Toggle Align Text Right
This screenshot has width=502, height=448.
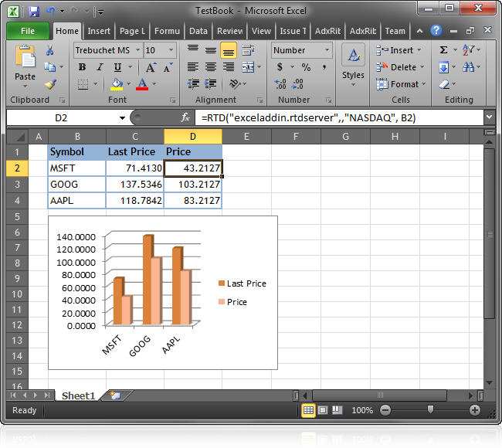click(229, 67)
